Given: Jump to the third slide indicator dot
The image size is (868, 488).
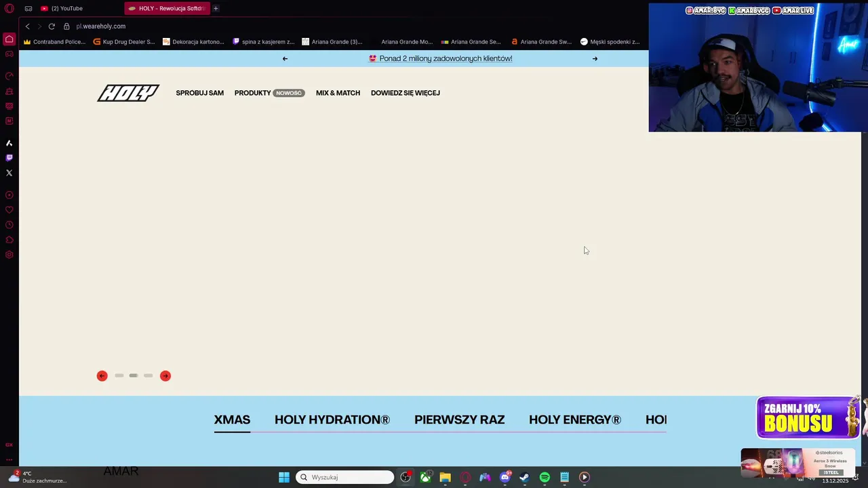Looking at the screenshot, I should (148, 375).
